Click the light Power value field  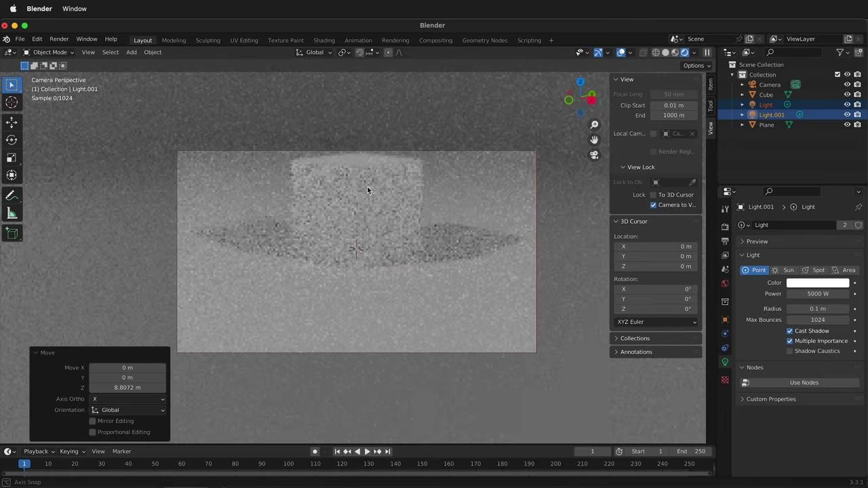818,294
